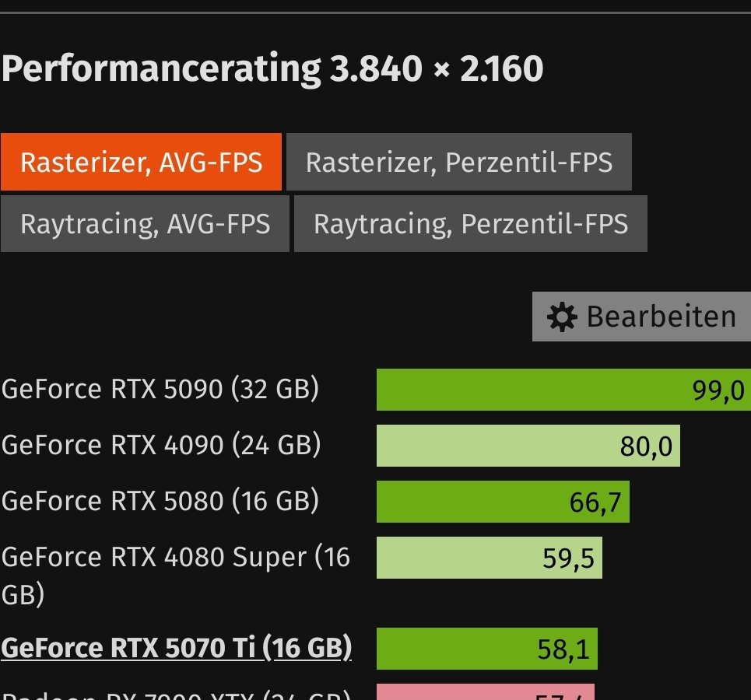Click the Radeon RX 7900 XTX label
The width and height of the screenshot is (751, 700).
point(176,695)
